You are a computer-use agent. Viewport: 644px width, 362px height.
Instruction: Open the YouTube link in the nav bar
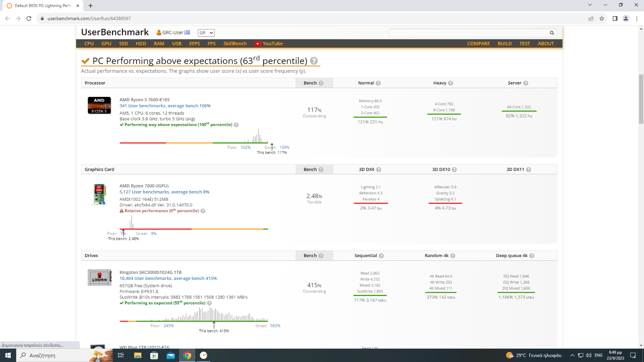coord(269,44)
